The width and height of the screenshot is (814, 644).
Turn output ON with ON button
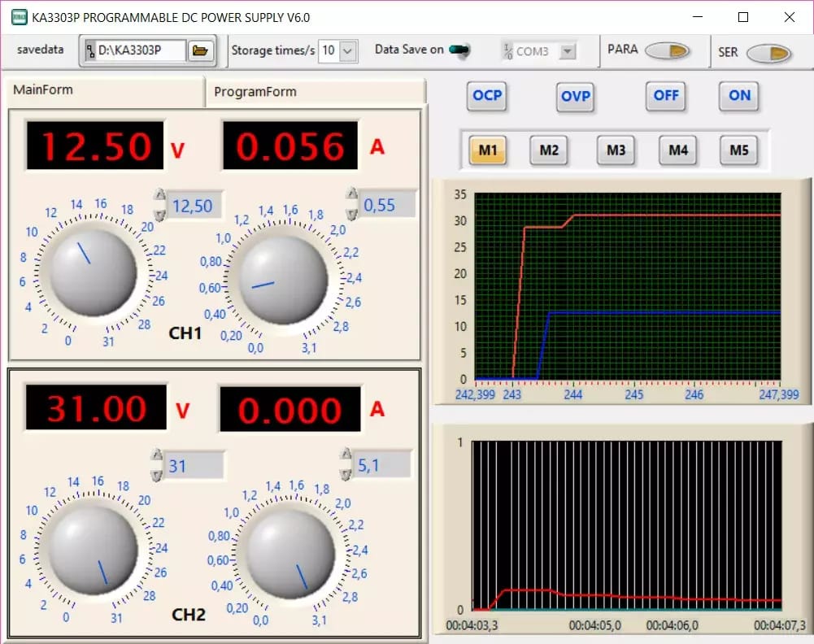point(739,95)
